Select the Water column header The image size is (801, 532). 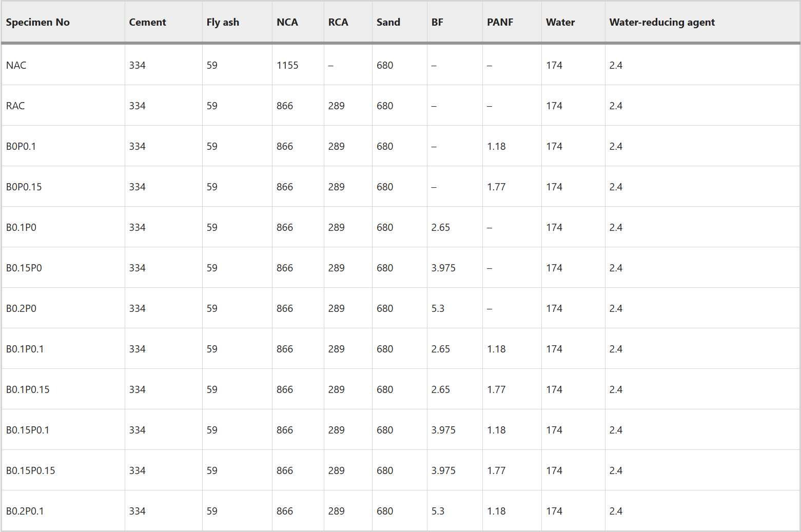pyautogui.click(x=560, y=22)
